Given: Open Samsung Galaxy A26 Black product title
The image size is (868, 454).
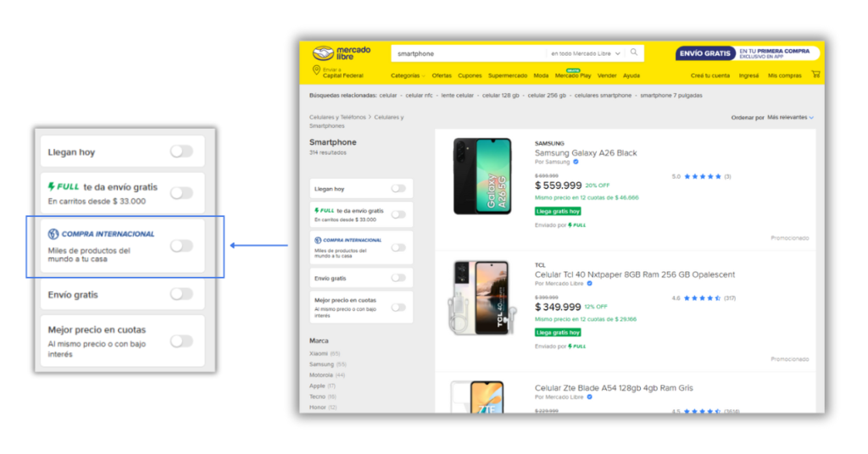Looking at the screenshot, I should [x=586, y=153].
